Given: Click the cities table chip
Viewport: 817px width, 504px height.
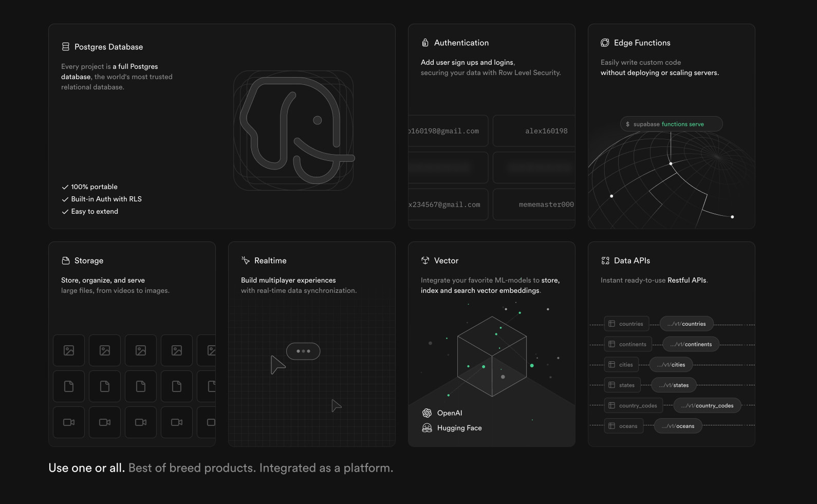Looking at the screenshot, I should [621, 365].
